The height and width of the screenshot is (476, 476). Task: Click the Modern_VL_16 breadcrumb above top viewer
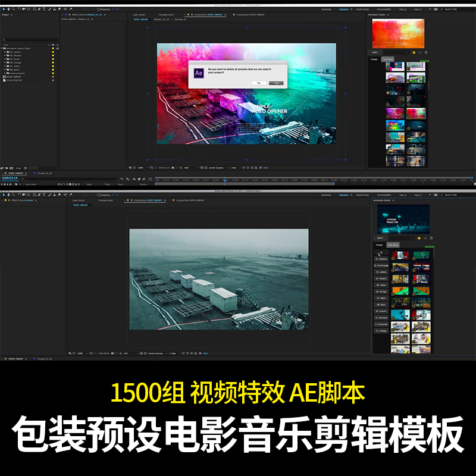point(161,20)
